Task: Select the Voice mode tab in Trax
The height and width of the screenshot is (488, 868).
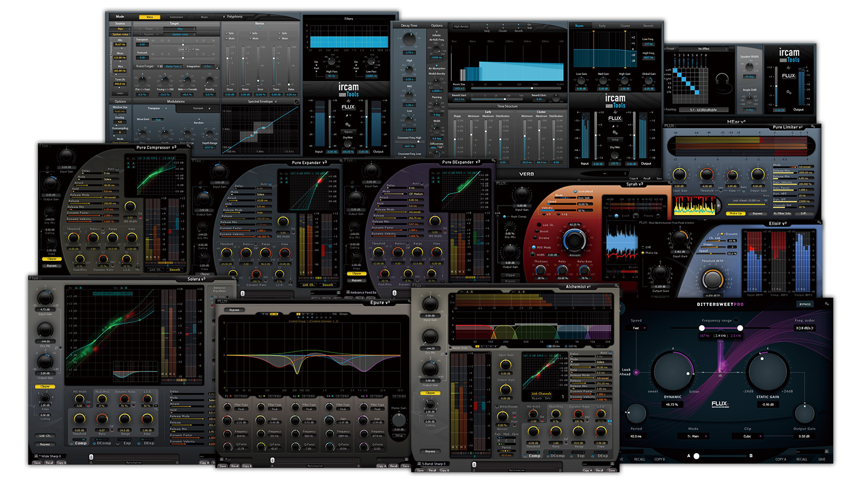Action: 150,17
